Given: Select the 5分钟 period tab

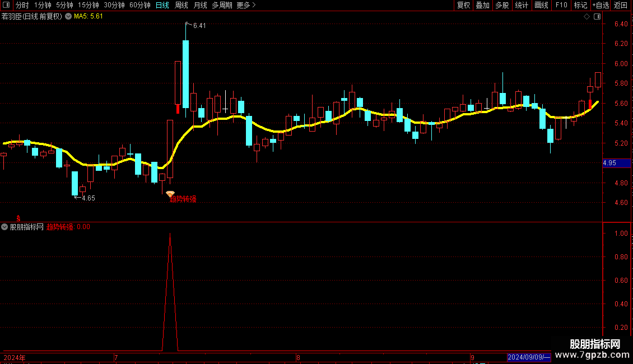Looking at the screenshot, I should tap(64, 5).
